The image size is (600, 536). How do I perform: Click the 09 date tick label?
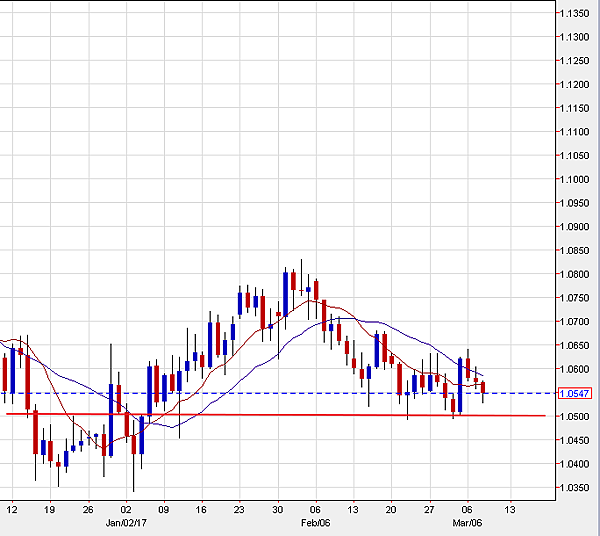click(x=164, y=510)
